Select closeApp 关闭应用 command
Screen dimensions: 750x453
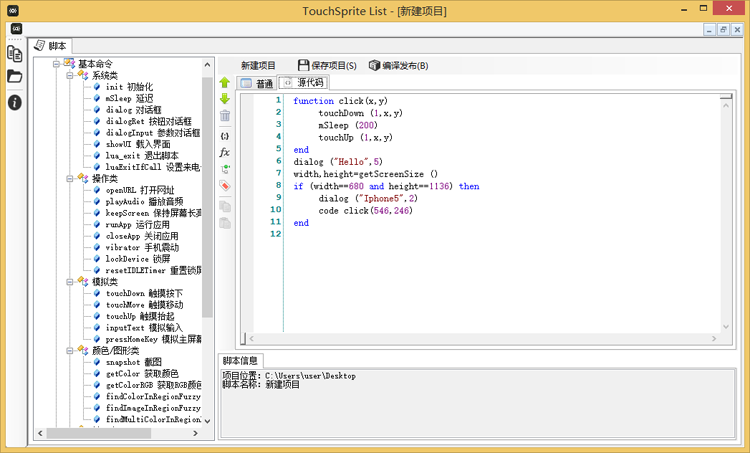142,236
